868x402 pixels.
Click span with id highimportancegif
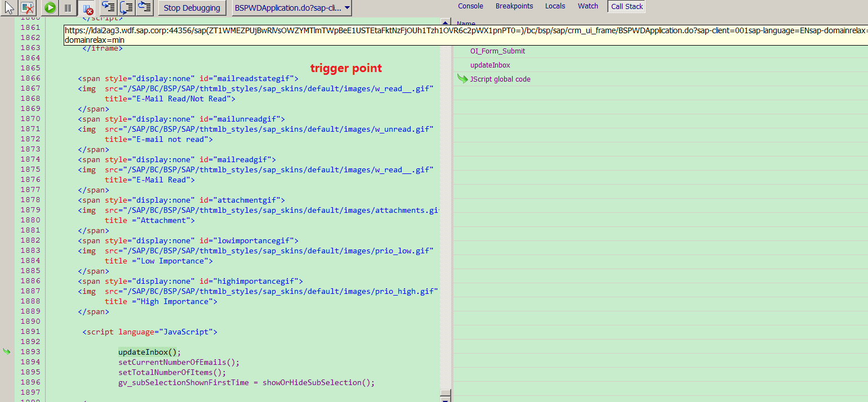[190, 281]
